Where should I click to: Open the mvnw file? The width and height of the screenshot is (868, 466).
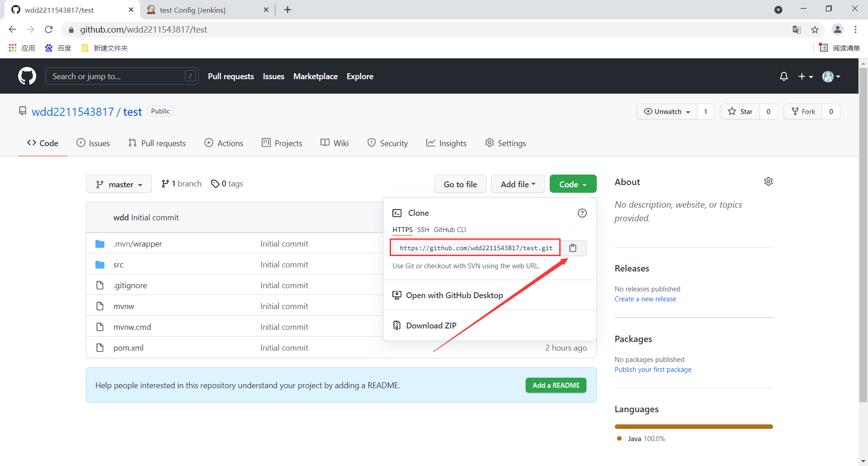[x=124, y=306]
